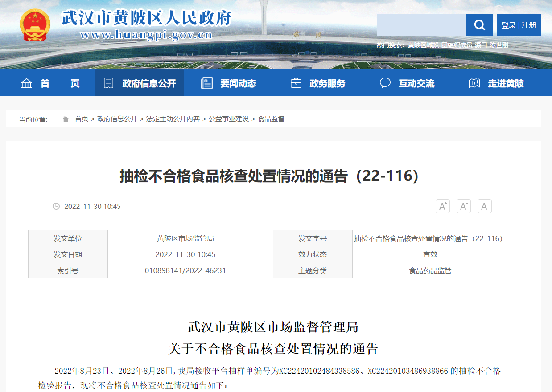Screen dimensions: 552x392
Task: Open 注册 register link
Action: 529,25
